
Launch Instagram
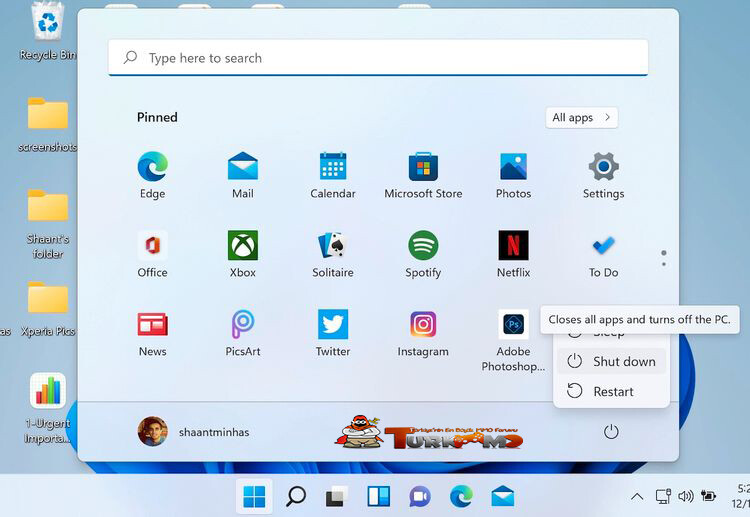point(423,333)
